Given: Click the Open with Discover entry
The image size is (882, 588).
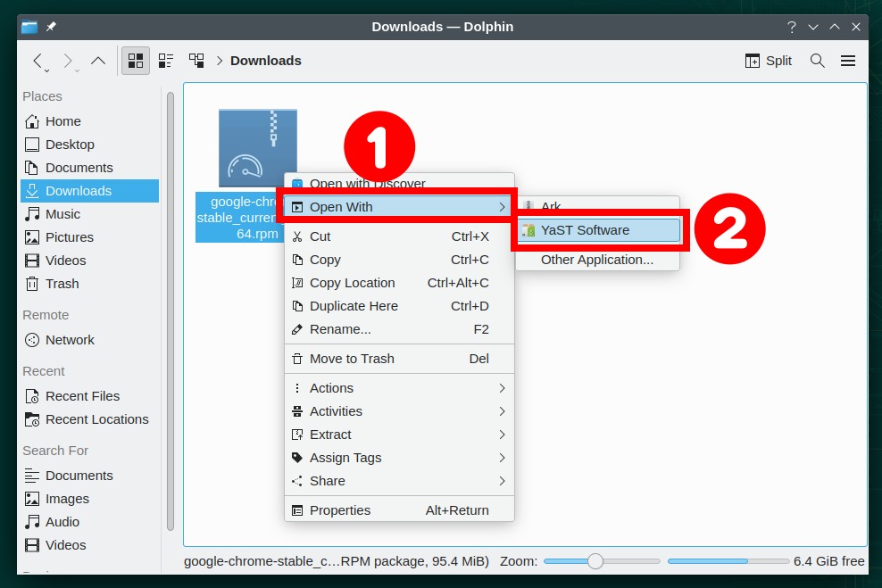Looking at the screenshot, I should coord(399,183).
